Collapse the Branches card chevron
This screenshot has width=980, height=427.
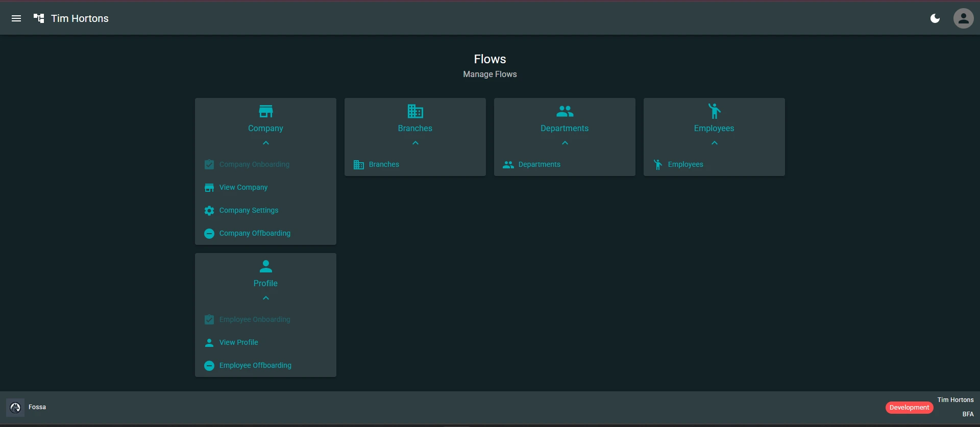pyautogui.click(x=415, y=143)
